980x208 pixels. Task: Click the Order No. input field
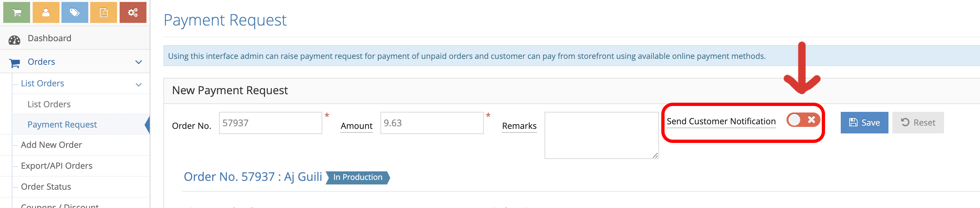tap(270, 123)
